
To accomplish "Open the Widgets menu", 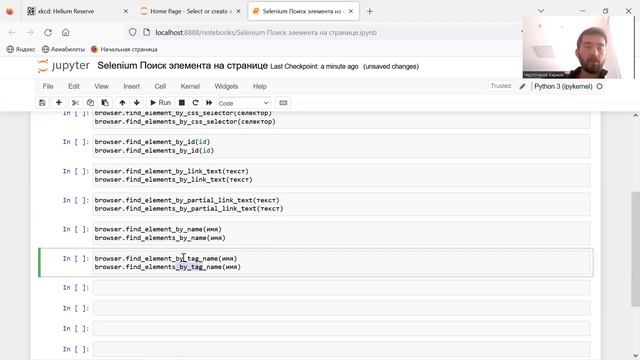I will point(226,87).
